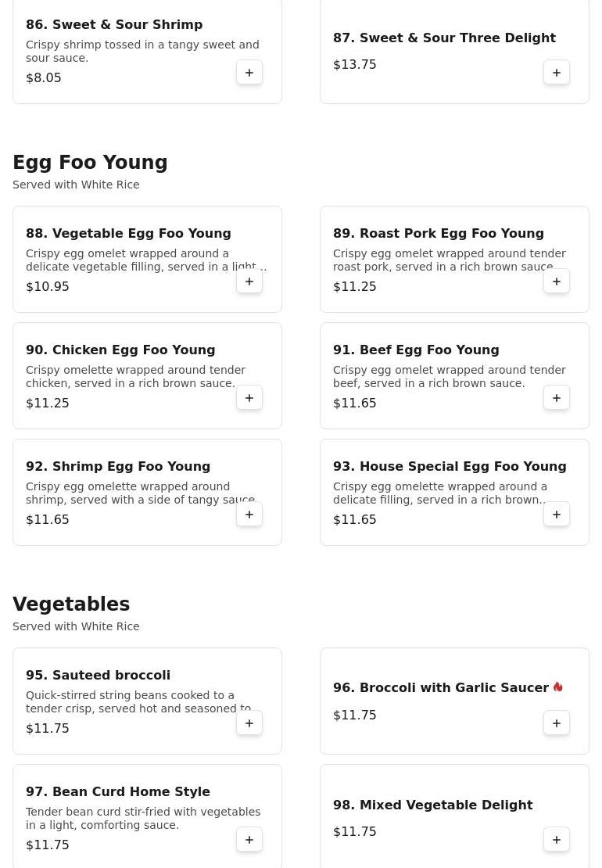
Task: Add Broccoli with Garlic Sauce to order
Action: [x=557, y=723]
